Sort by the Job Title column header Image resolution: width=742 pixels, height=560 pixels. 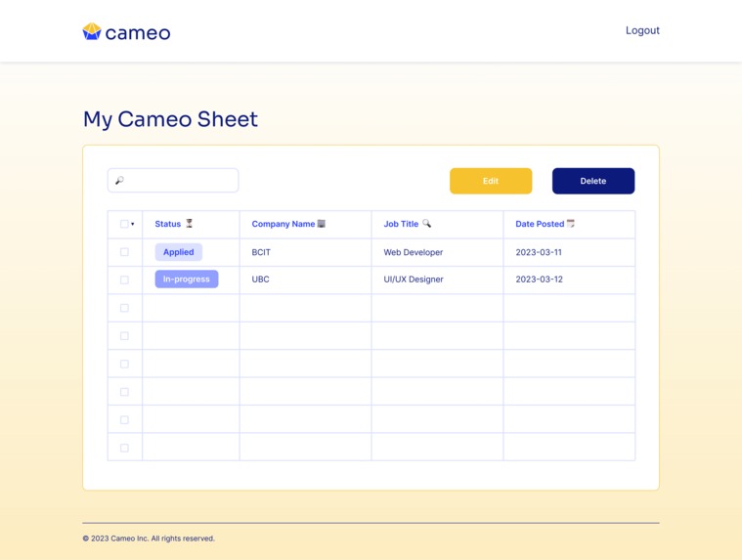coord(401,224)
